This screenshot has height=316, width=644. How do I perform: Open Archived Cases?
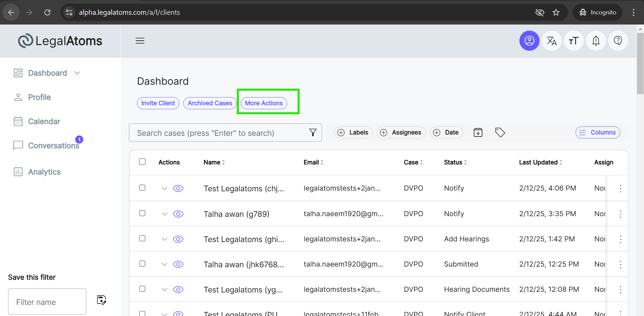pos(210,103)
